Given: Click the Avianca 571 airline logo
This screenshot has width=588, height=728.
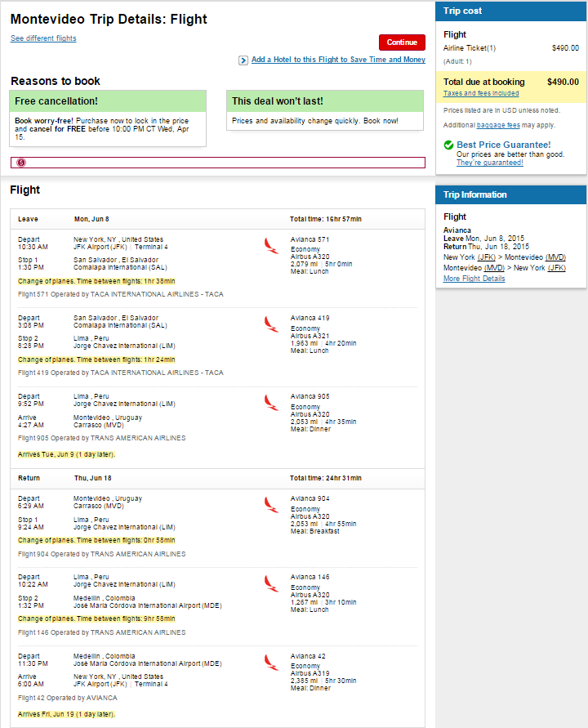Looking at the screenshot, I should tap(271, 246).
